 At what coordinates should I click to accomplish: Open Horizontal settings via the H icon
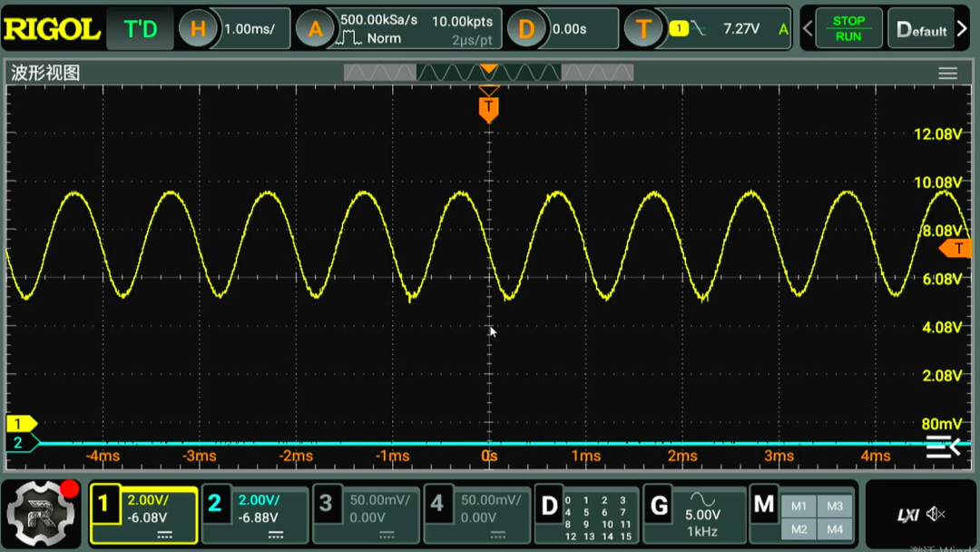point(198,29)
